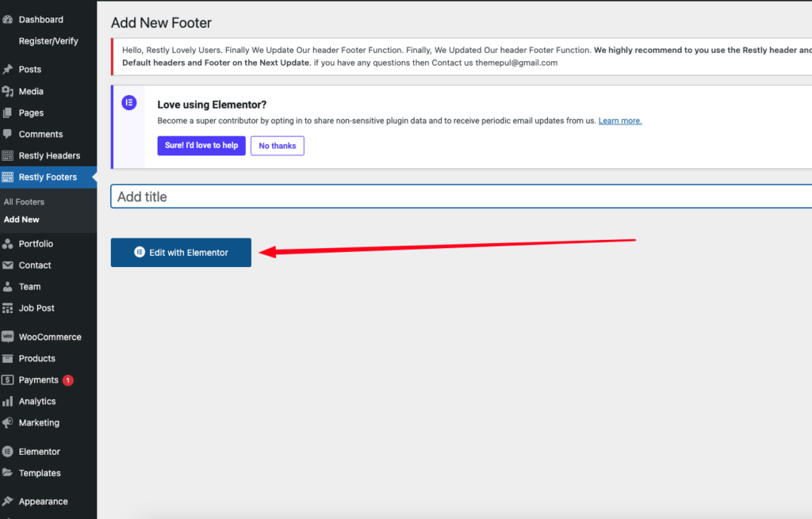
Task: Click the Elementor logo in notice banner
Action: [128, 103]
